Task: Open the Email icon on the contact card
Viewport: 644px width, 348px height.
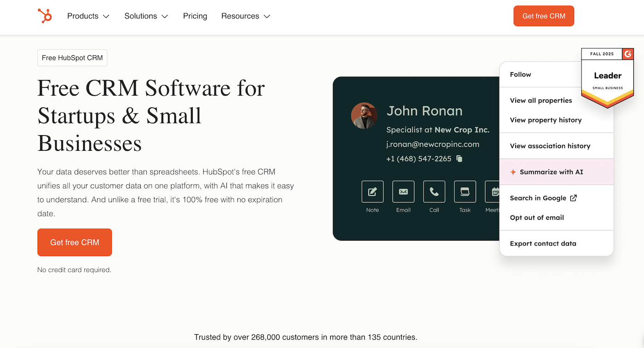Action: pos(403,191)
